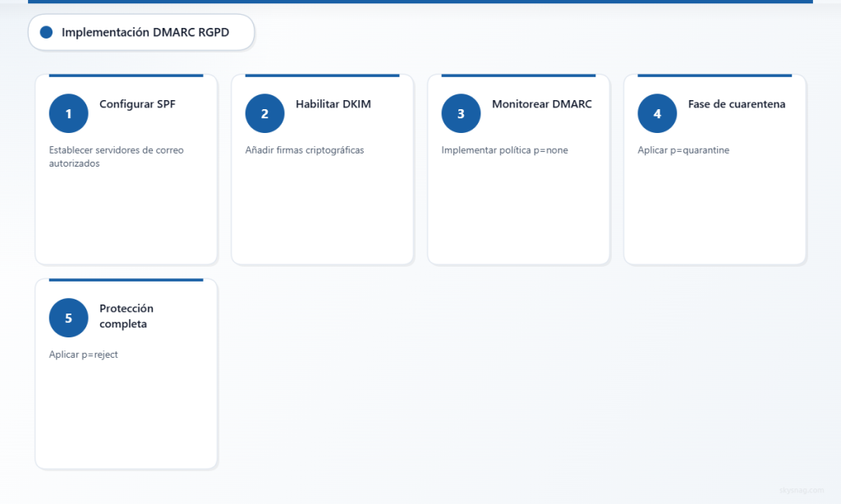Click the blue accent bar on Configurar SPF card
This screenshot has height=504, width=841.
pyautogui.click(x=126, y=76)
